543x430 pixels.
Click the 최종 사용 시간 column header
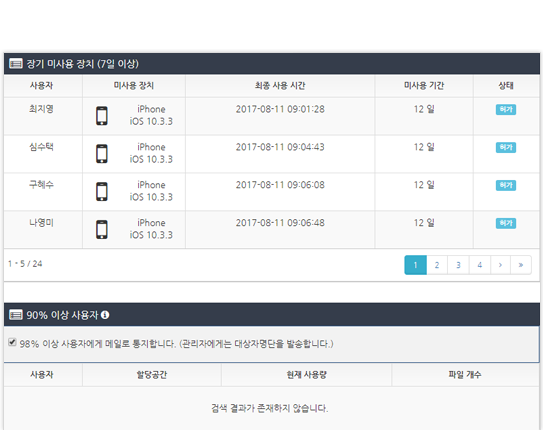(280, 86)
